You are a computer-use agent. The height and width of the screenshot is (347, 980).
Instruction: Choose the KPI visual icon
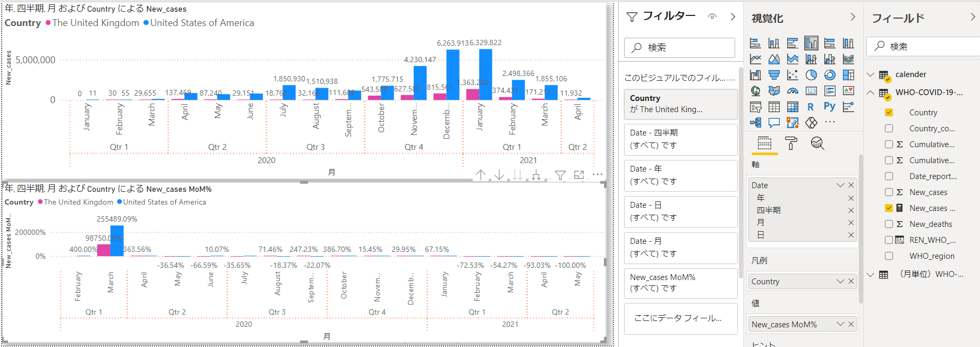(848, 91)
